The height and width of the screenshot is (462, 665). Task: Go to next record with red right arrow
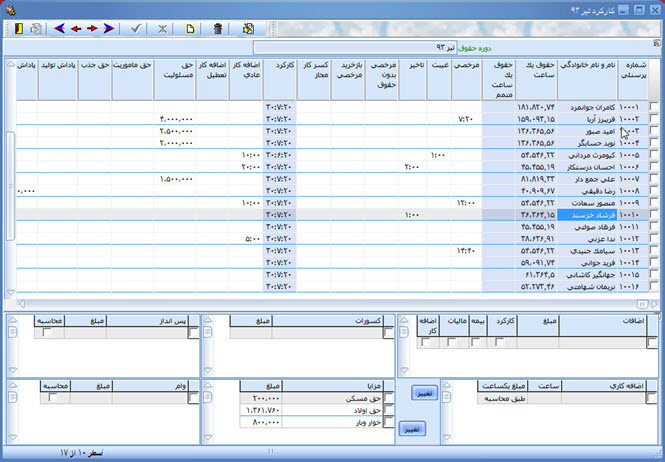point(92,29)
